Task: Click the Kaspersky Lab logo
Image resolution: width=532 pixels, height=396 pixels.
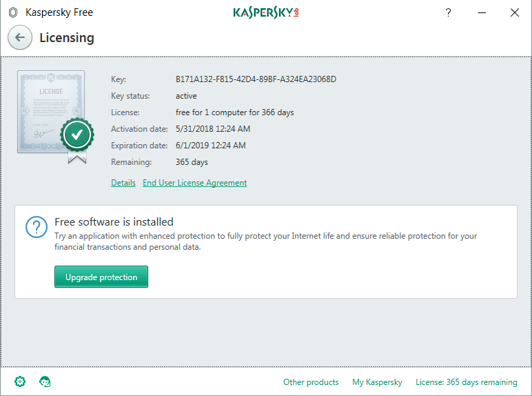Action: pyautogui.click(x=266, y=12)
